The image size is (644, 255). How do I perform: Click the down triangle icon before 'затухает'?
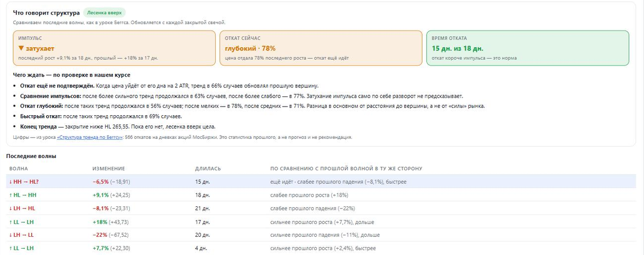[x=21, y=48]
